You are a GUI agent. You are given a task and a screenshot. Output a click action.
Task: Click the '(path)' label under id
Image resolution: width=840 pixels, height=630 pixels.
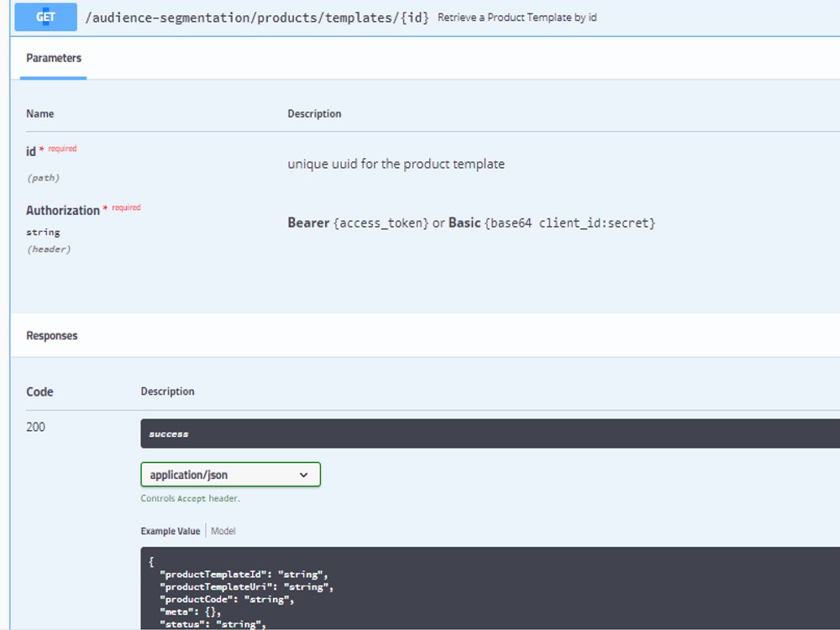[44, 178]
